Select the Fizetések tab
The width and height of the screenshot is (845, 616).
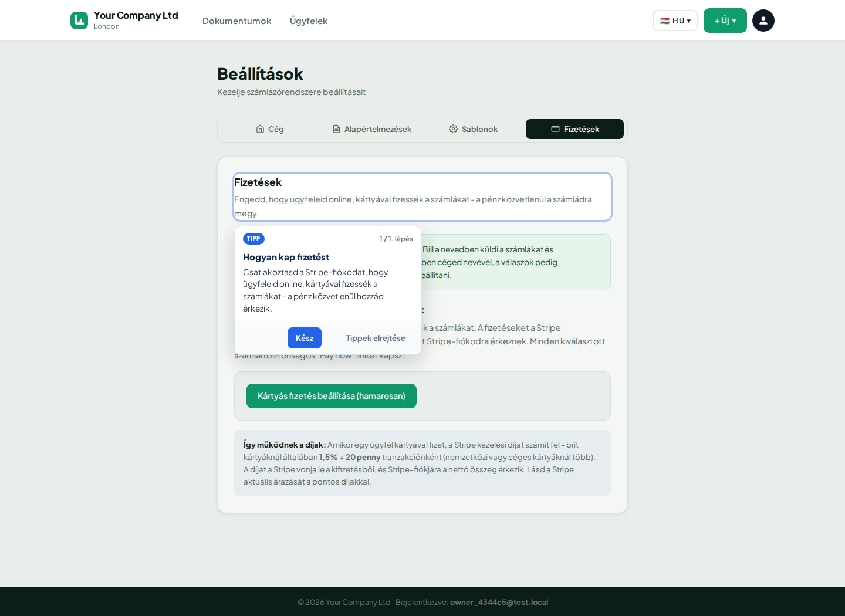pyautogui.click(x=574, y=129)
